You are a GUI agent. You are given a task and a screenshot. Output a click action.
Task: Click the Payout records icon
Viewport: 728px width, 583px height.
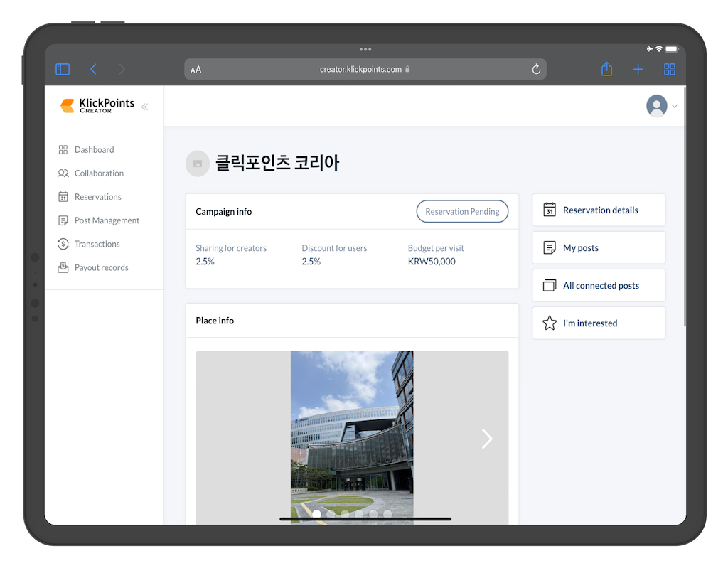pos(63,267)
